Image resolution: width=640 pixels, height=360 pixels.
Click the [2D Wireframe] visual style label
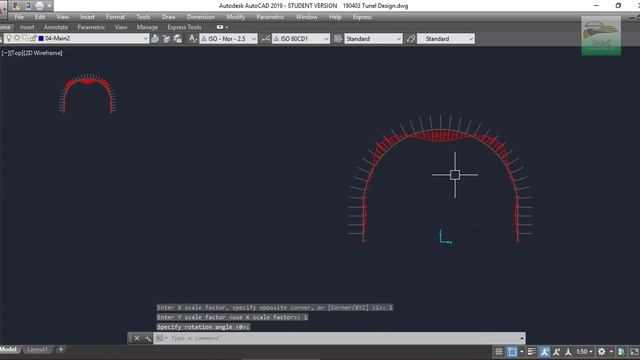point(43,53)
